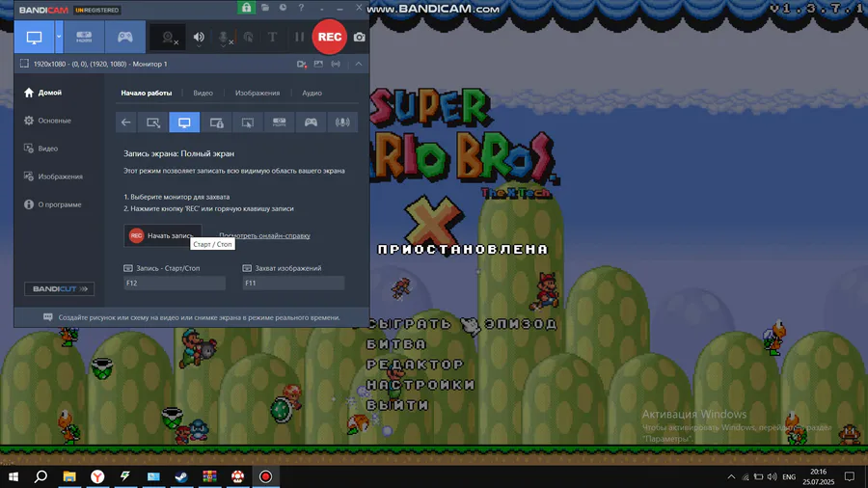Click the back arrow in mode row
The width and height of the screenshot is (868, 488).
pyautogui.click(x=126, y=122)
